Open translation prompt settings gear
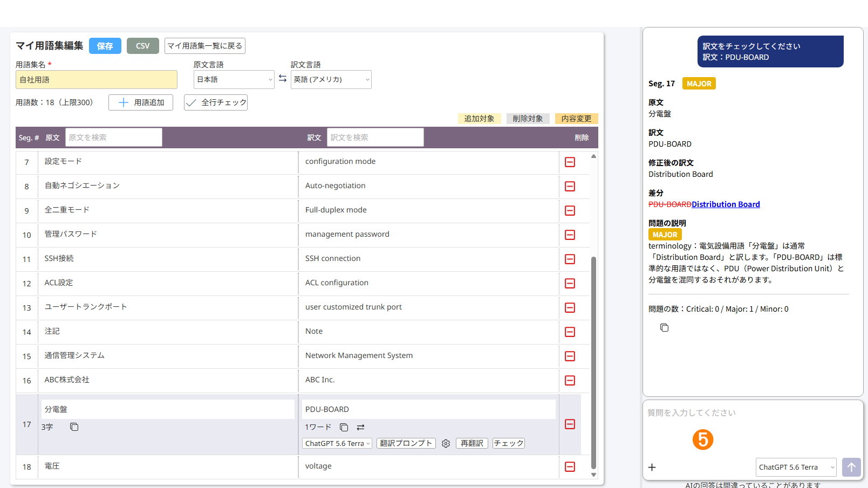The width and height of the screenshot is (868, 488). [446, 443]
